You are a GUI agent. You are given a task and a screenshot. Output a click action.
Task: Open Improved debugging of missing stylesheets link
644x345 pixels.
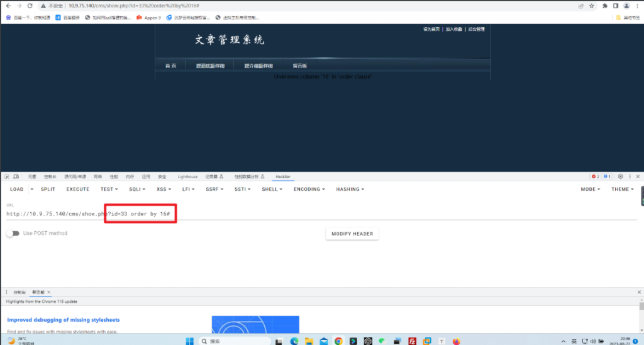coord(64,320)
